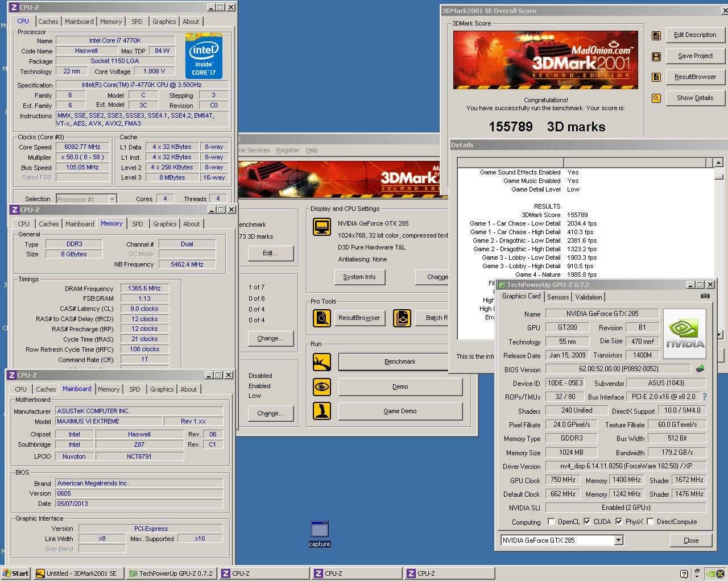
Task: Switch to Sensors tab in GPU-Z
Action: tap(558, 297)
